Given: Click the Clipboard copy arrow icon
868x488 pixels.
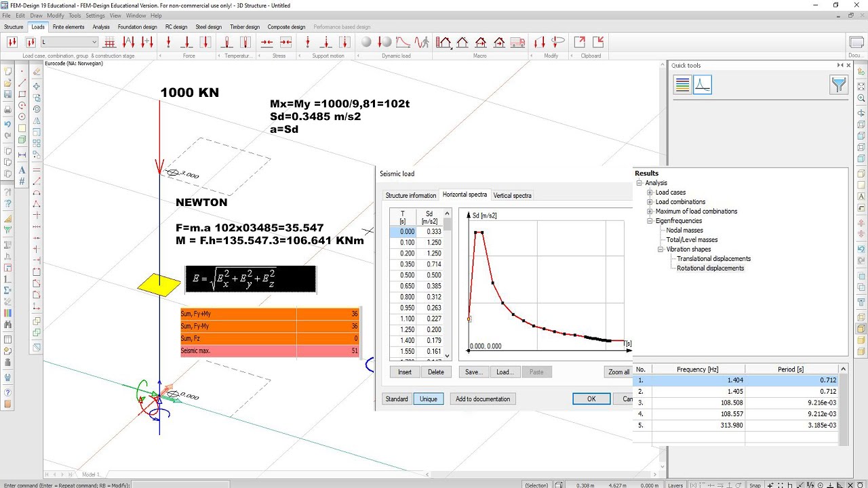Looking at the screenshot, I should [x=580, y=42].
